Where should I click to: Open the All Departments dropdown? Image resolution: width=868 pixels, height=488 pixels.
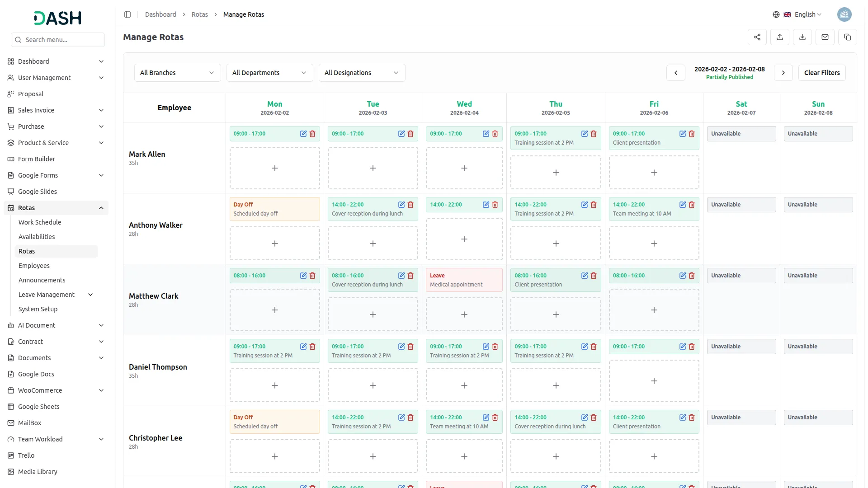tap(269, 73)
